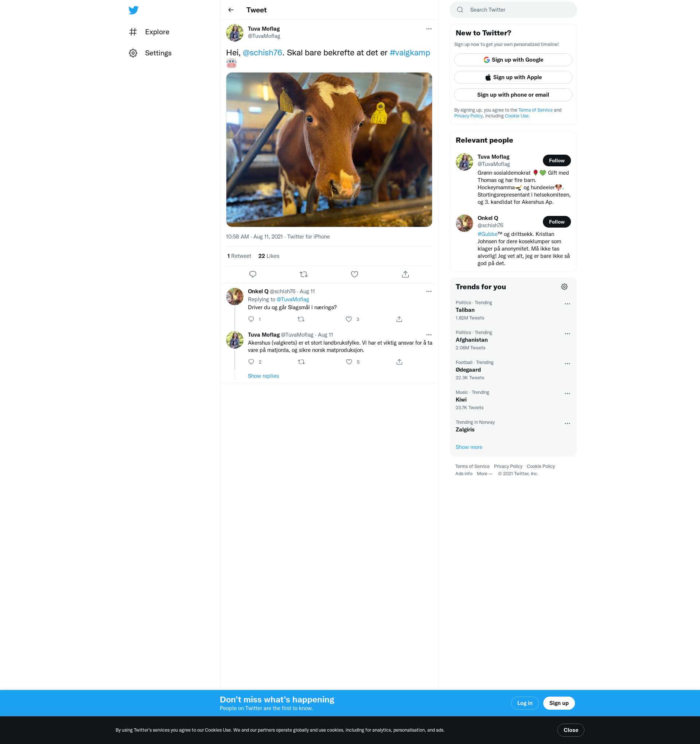
Task: Open Trends settings gear icon
Action: (564, 287)
